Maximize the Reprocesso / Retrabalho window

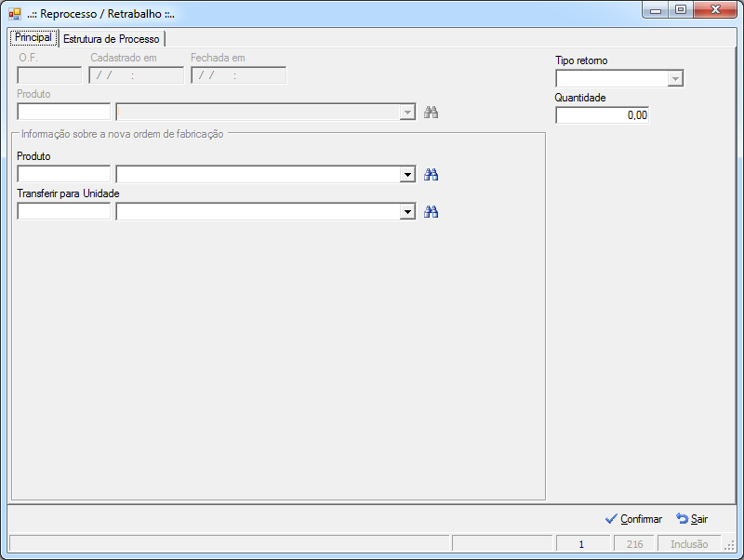click(x=681, y=10)
